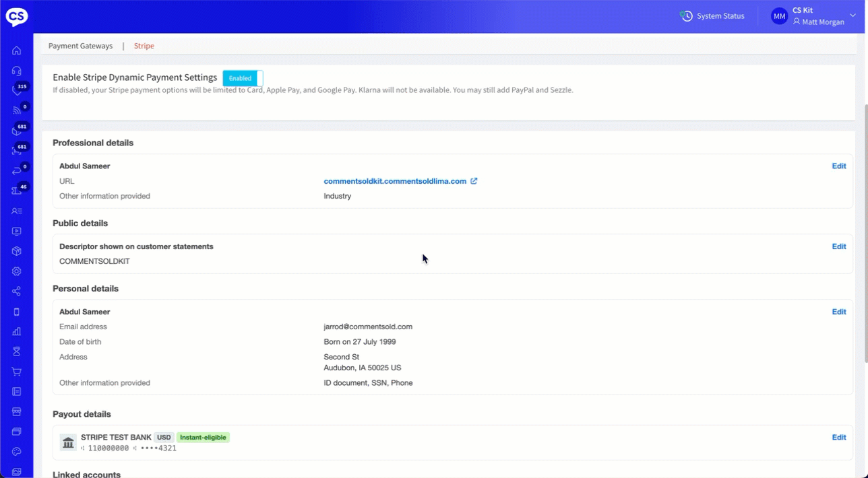Open the storefront icon in sidebar
The width and height of the screenshot is (868, 478).
coord(17,411)
